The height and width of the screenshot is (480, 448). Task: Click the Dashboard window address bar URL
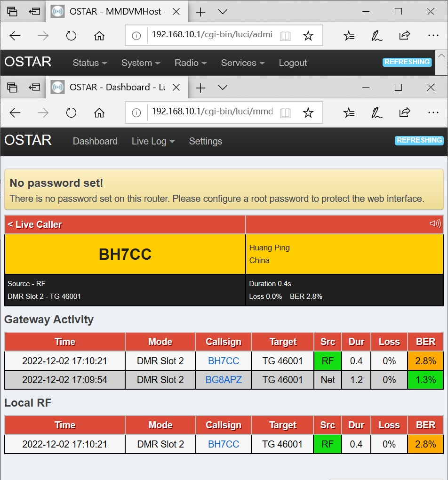pyautogui.click(x=212, y=112)
